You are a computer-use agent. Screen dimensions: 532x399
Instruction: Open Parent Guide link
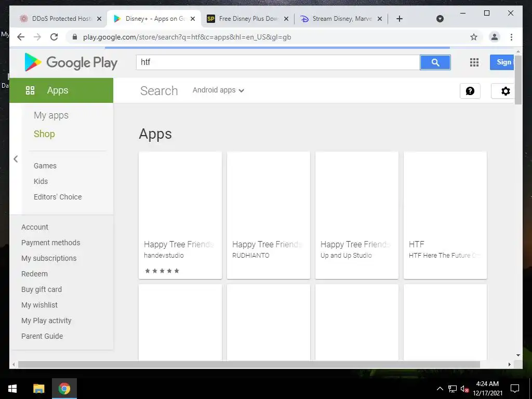pos(42,337)
